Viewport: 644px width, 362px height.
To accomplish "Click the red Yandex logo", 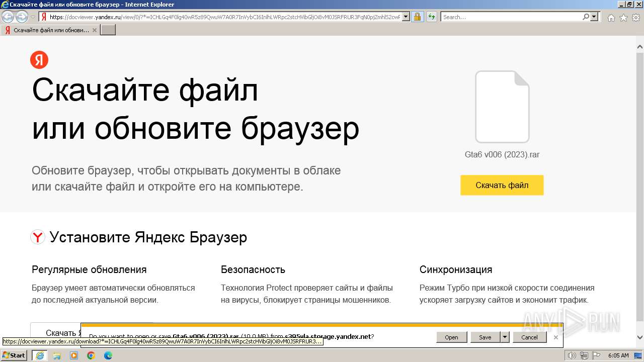I will pos(39,60).
